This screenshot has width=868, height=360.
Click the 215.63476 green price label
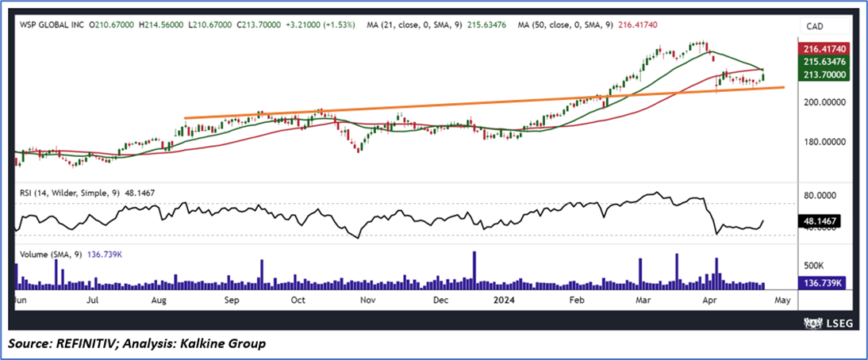(823, 62)
